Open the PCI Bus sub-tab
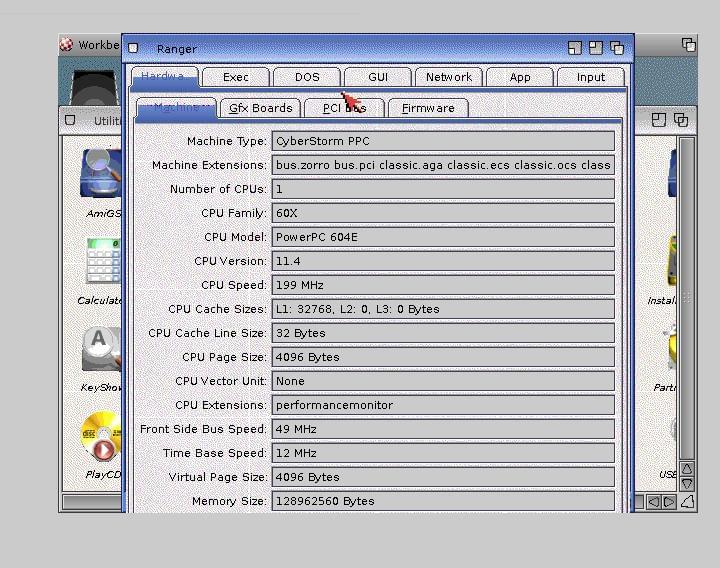 pyautogui.click(x=344, y=108)
